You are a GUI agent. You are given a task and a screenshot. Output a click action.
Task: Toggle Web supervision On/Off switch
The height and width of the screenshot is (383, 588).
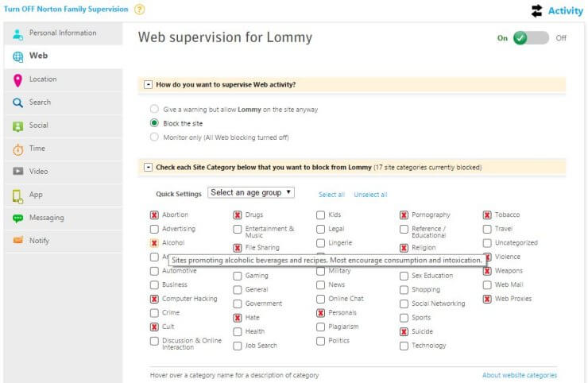530,38
